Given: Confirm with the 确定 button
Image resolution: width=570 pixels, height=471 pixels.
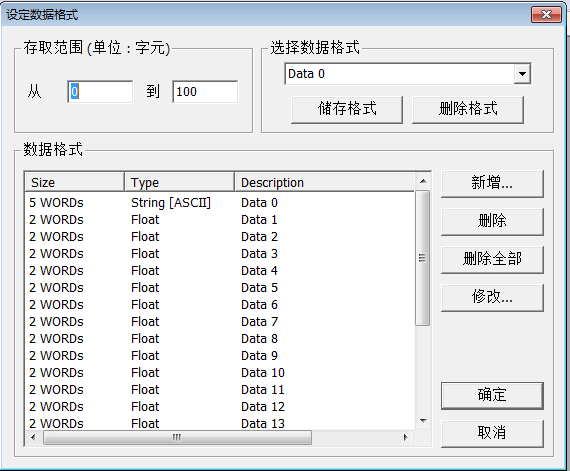Looking at the screenshot, I should point(492,396).
